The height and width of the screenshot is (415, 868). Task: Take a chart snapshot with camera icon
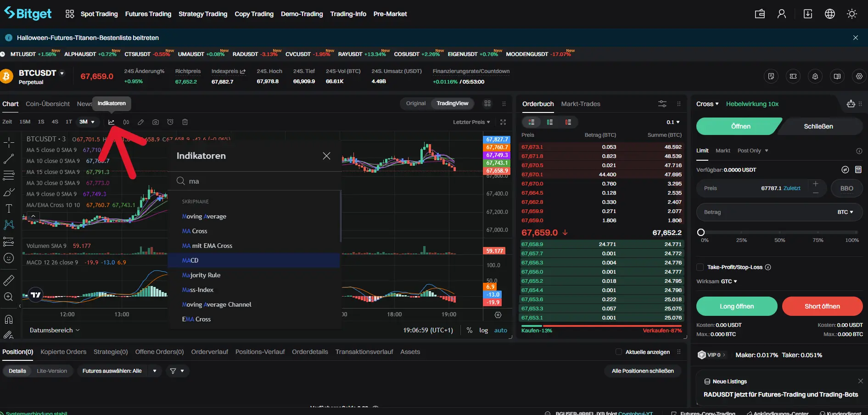156,122
